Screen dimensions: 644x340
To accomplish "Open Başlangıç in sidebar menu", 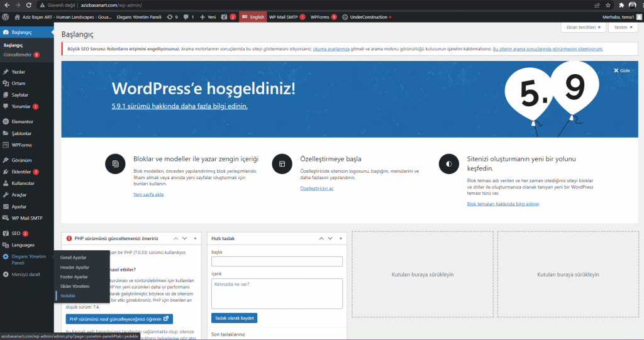I will pos(26,32).
